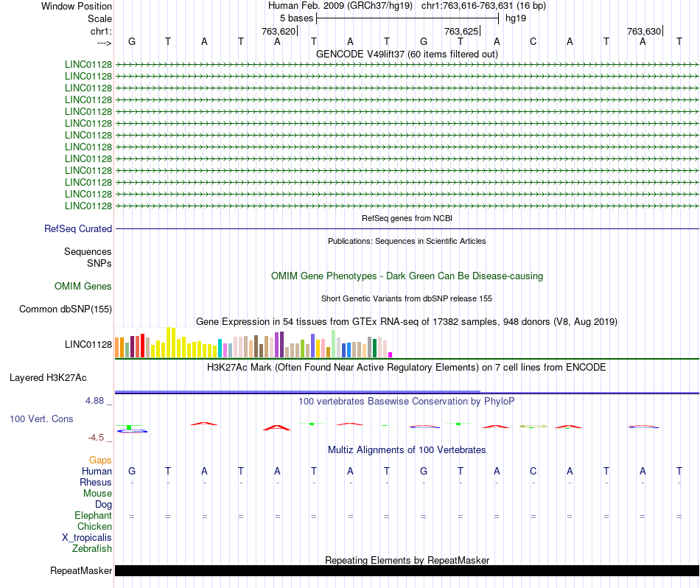700x588 pixels.
Task: Click the blue Layered H3K27Ac signal line
Action: [407, 393]
